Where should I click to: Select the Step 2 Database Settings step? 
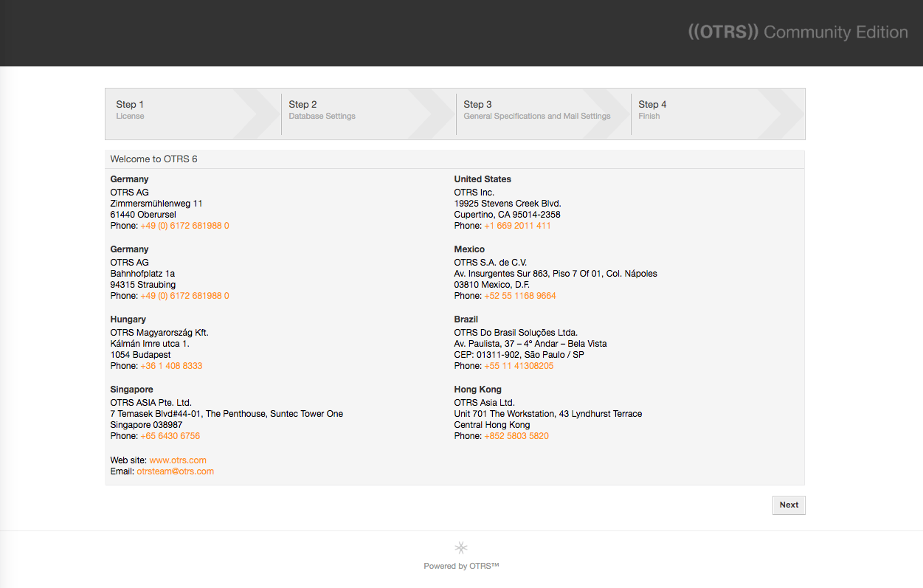(x=368, y=114)
